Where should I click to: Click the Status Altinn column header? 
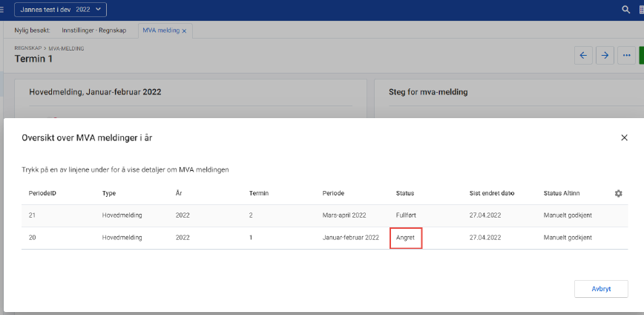point(567,193)
